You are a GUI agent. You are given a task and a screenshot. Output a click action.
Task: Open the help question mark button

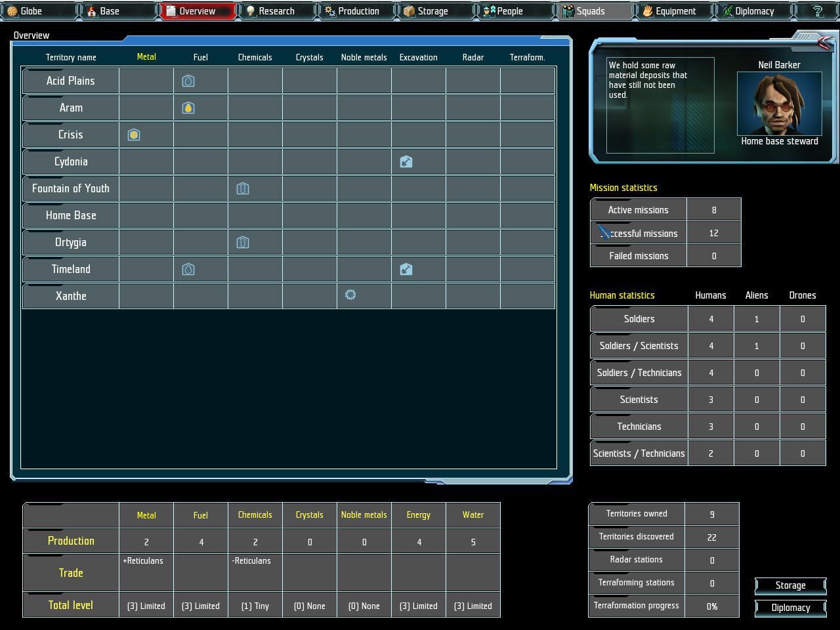pos(818,11)
